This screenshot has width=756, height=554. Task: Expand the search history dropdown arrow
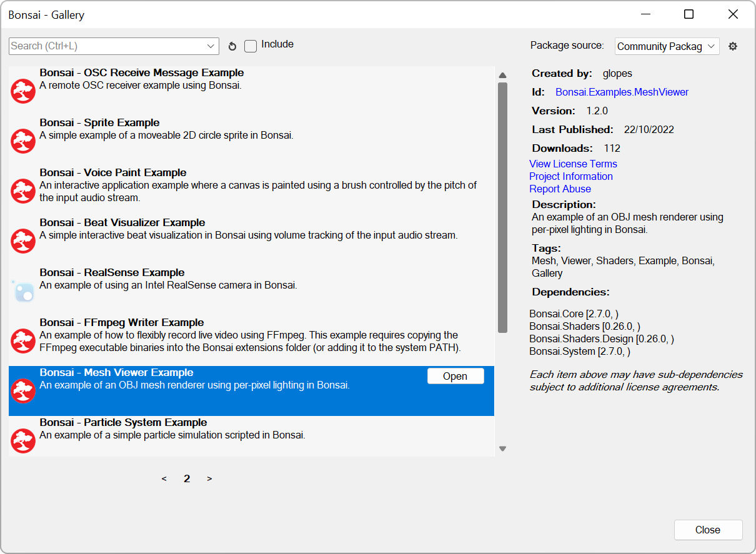tap(211, 46)
